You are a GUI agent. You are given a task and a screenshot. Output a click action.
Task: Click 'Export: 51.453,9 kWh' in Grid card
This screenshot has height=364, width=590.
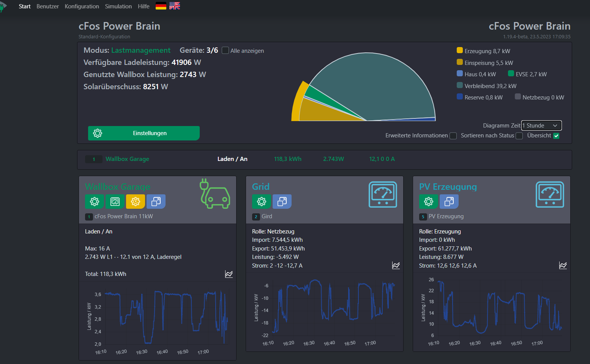coord(278,249)
